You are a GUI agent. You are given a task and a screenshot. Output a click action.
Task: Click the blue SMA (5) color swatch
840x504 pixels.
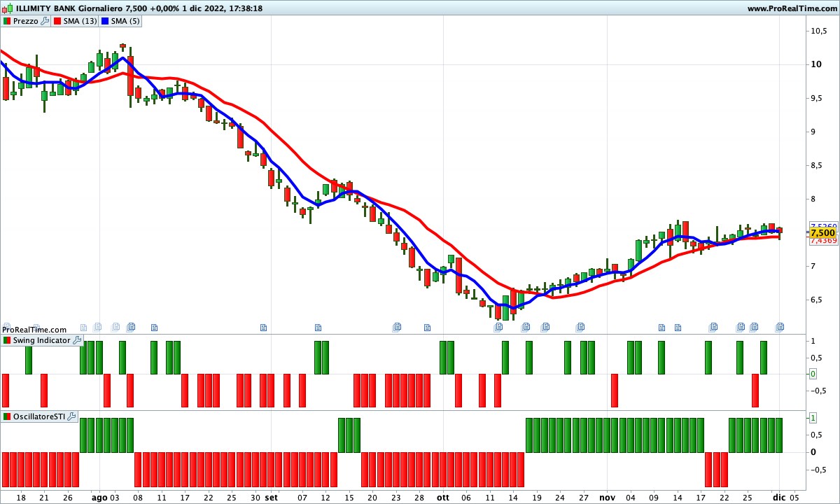click(x=105, y=21)
